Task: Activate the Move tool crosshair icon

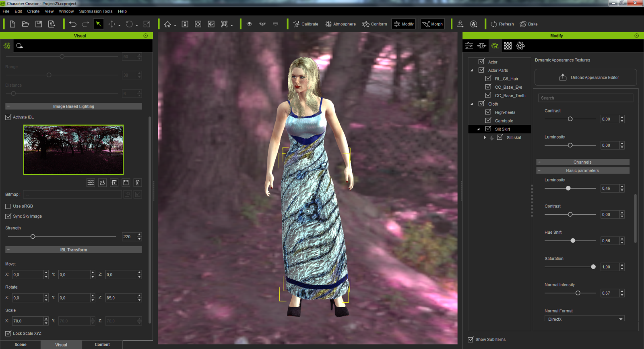Action: (x=112, y=24)
